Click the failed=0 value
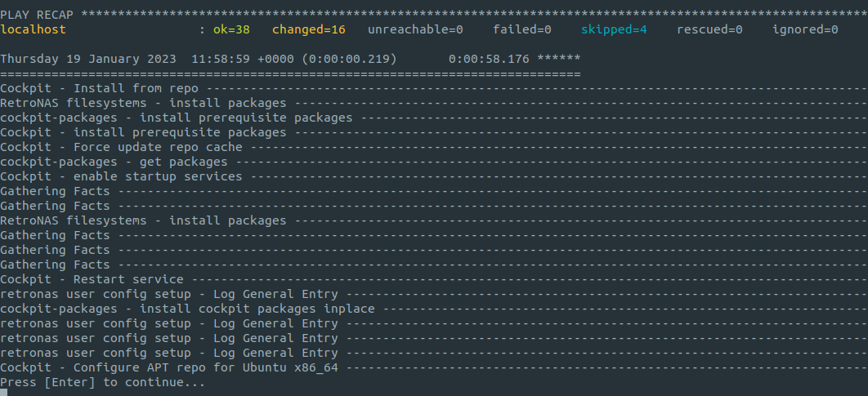Screen dimensions: 868x396 click(x=522, y=29)
